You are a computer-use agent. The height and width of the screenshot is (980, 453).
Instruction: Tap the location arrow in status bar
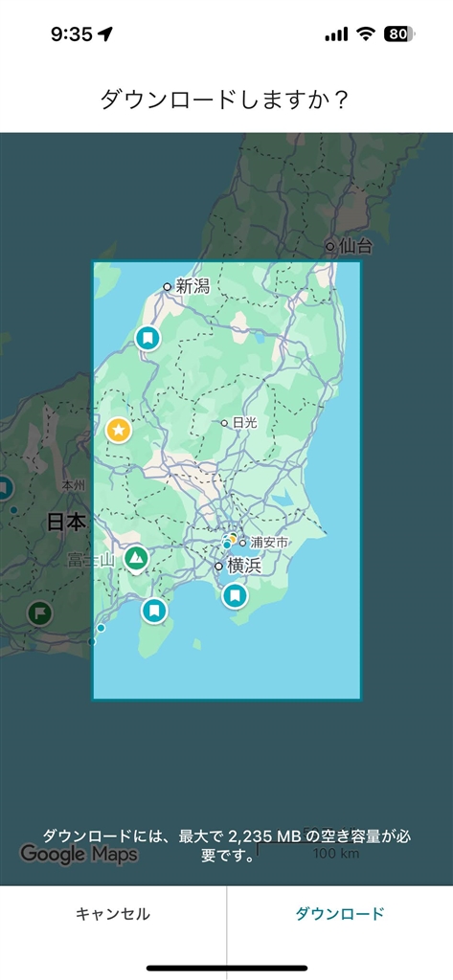pos(105,33)
